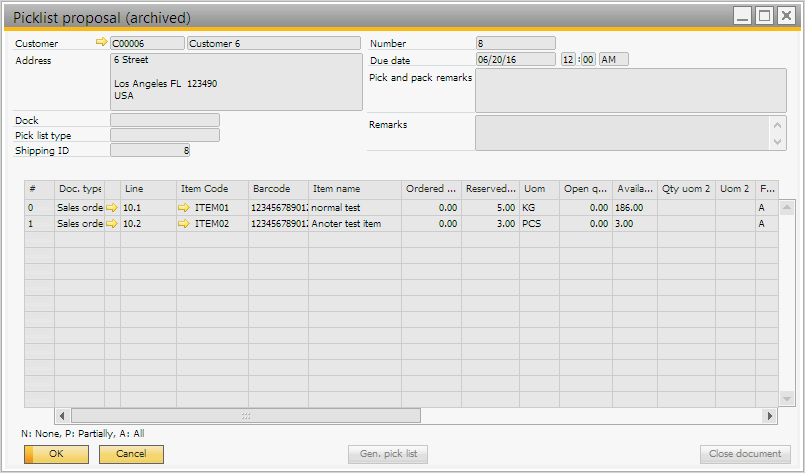Click the Item name column header
This screenshot has height=473, width=805.
[x=355, y=188]
